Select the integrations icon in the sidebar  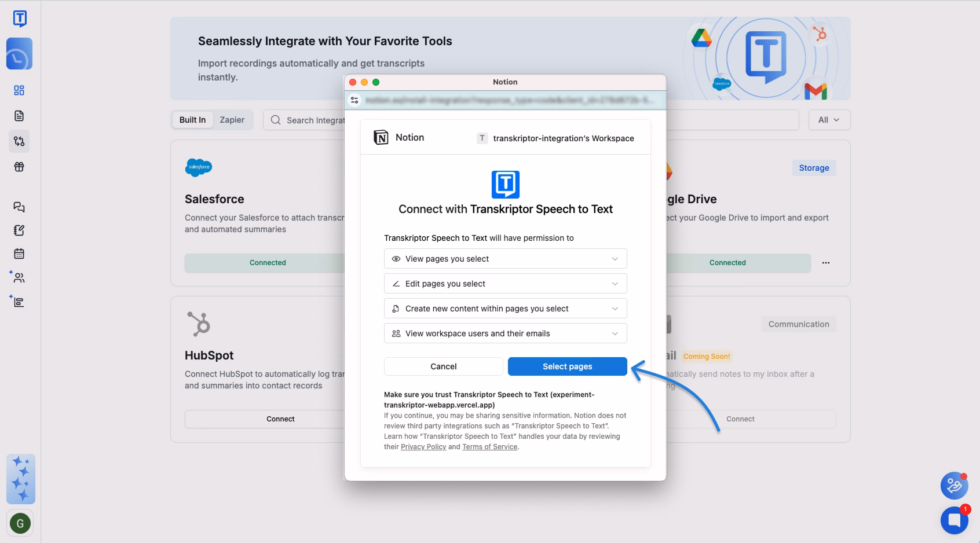click(x=19, y=141)
